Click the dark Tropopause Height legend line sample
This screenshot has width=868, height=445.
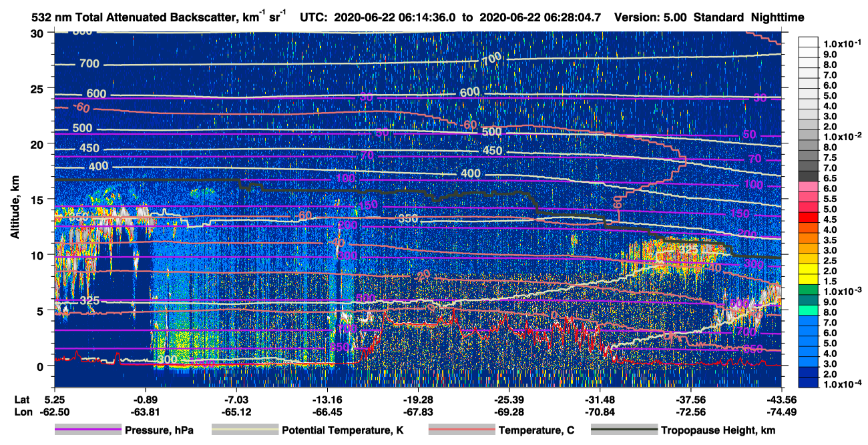click(x=625, y=430)
